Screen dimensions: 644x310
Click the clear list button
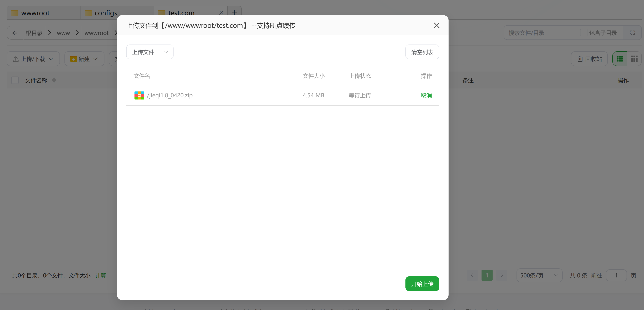point(422,52)
